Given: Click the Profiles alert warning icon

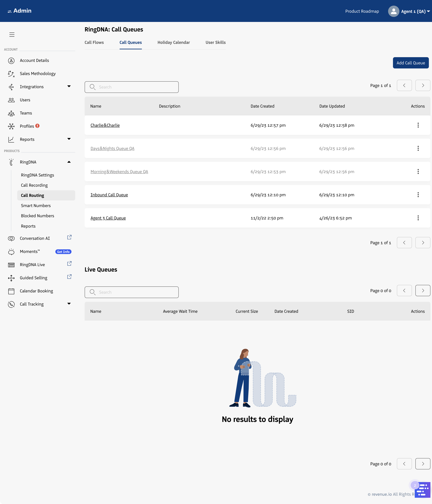Looking at the screenshot, I should point(37,126).
